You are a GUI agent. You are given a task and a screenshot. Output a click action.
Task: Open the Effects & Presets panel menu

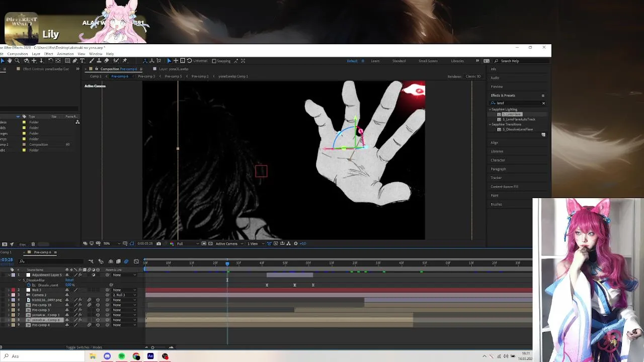coord(543,96)
